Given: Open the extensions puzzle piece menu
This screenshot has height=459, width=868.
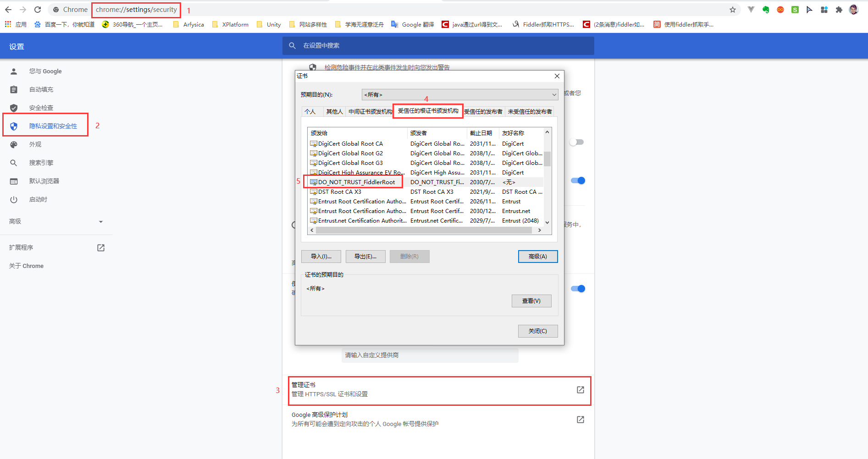Looking at the screenshot, I should (839, 10).
